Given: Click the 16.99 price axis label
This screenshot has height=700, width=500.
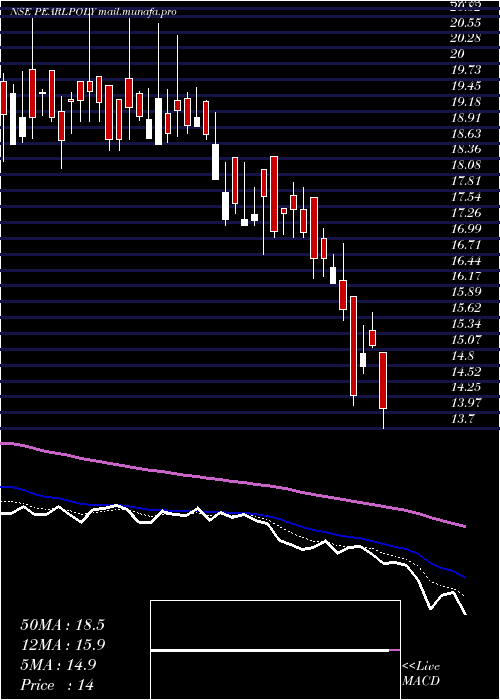Looking at the screenshot, I should click(x=467, y=229).
